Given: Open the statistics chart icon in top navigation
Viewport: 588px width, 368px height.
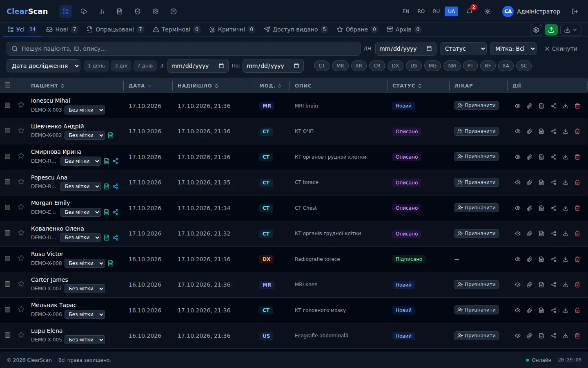Looking at the screenshot, I should click(x=102, y=11).
